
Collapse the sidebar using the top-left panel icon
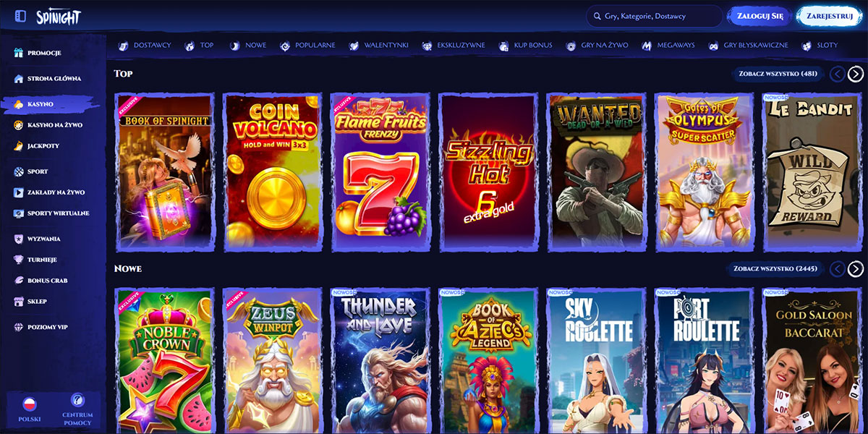[x=20, y=16]
